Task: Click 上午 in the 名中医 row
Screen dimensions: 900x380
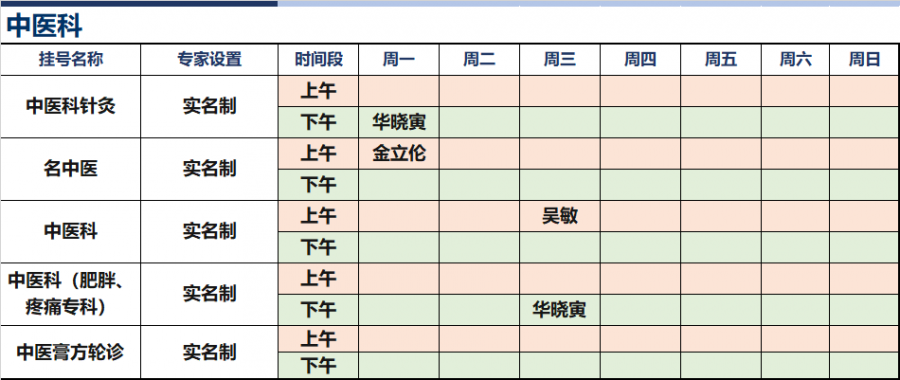Action: pyautogui.click(x=319, y=153)
